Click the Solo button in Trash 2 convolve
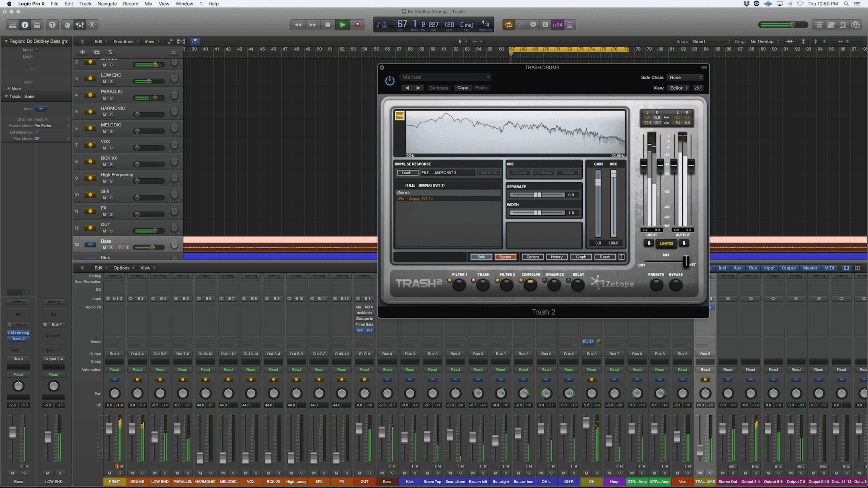This screenshot has height=488, width=868. 481,257
